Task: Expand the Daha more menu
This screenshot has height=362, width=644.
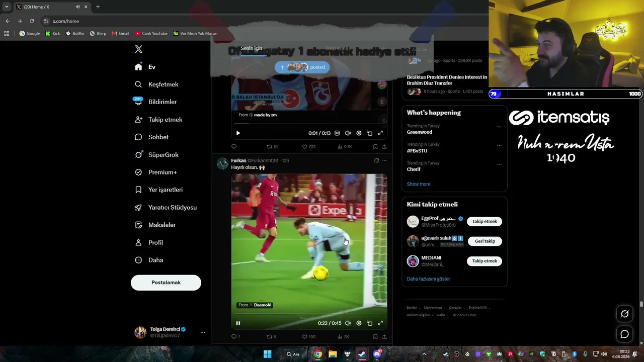Action: (x=148, y=260)
